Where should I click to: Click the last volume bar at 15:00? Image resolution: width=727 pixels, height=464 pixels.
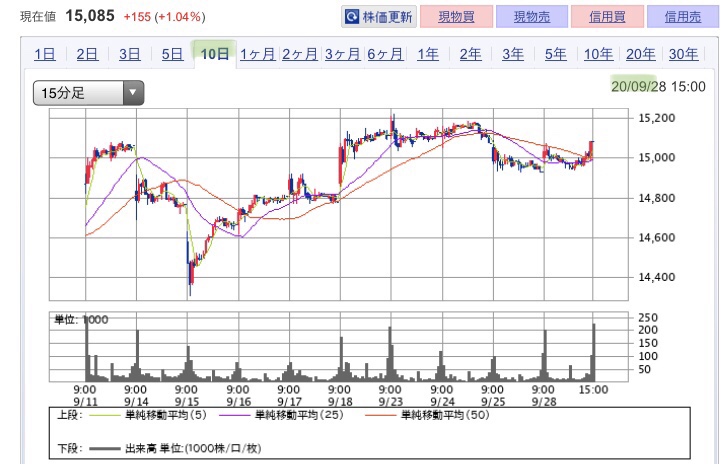click(x=594, y=353)
